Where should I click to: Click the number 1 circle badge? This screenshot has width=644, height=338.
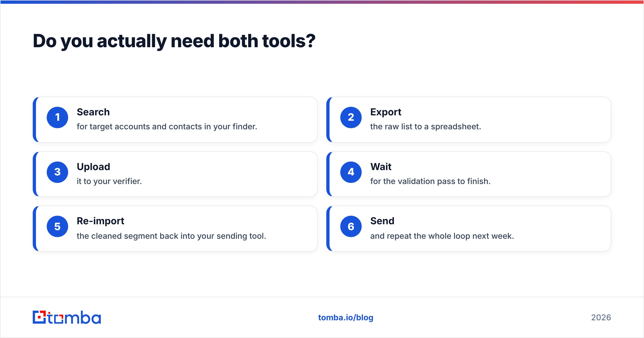coord(57,117)
